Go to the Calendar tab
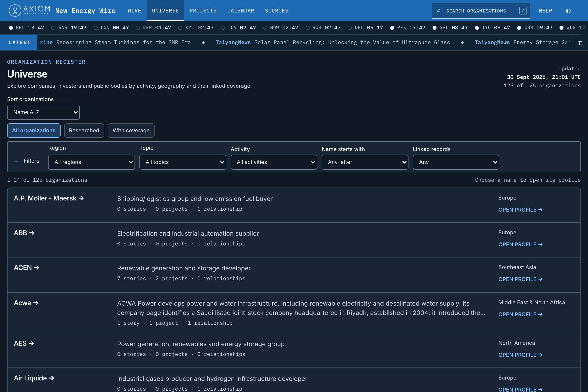 click(241, 11)
